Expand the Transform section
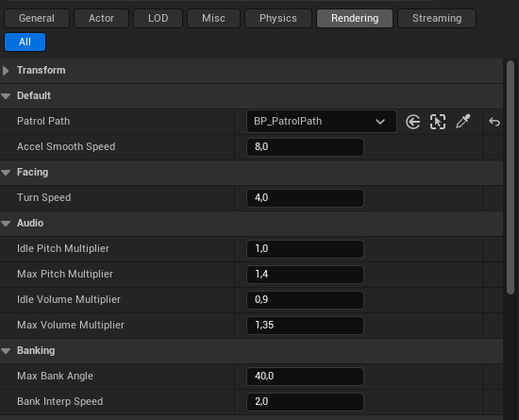This screenshot has width=519, height=420. click(6, 71)
